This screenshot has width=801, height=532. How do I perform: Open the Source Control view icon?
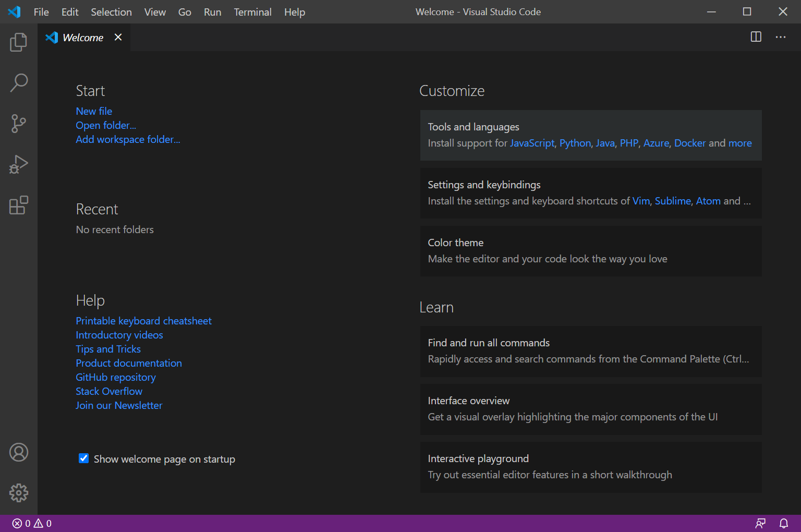[19, 124]
